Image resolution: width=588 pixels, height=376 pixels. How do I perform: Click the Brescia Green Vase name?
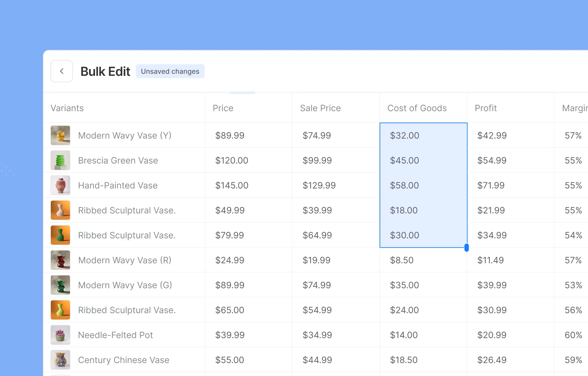(118, 160)
